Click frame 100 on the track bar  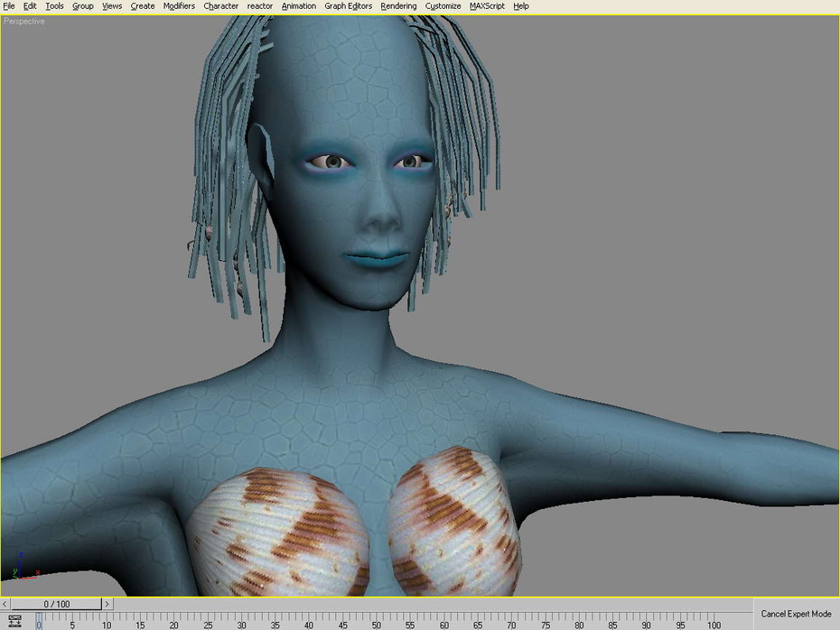point(714,622)
